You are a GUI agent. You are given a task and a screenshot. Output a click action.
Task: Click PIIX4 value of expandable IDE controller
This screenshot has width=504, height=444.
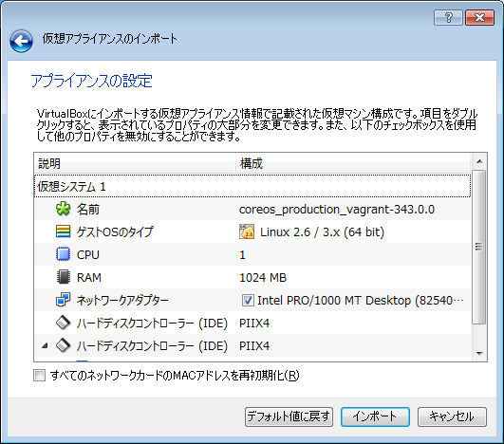point(254,346)
